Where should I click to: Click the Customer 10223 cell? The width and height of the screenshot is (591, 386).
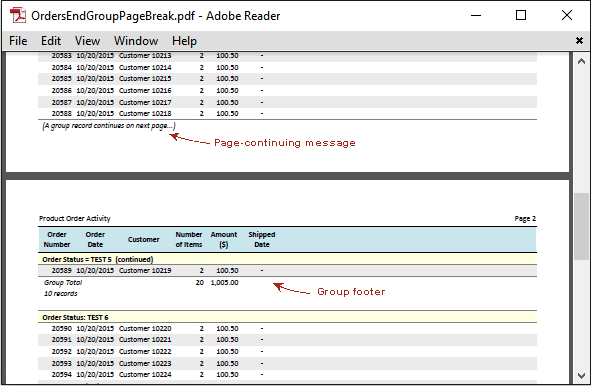[x=145, y=364]
